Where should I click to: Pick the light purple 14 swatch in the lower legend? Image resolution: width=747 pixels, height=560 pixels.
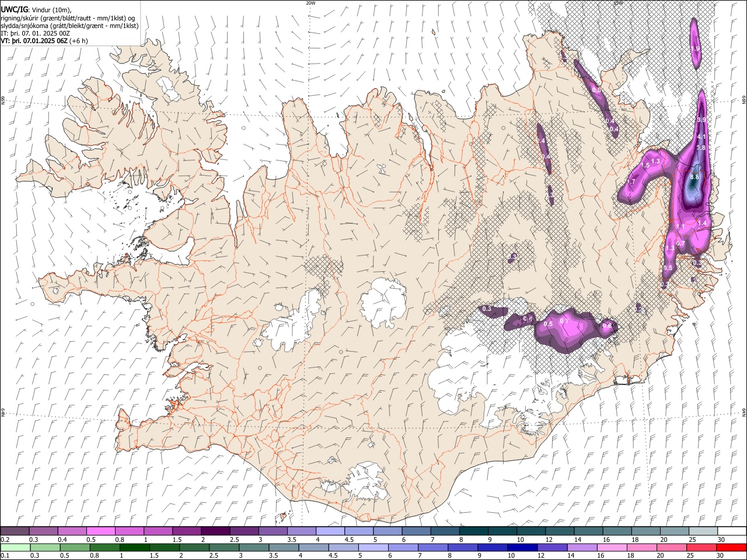pos(581,547)
